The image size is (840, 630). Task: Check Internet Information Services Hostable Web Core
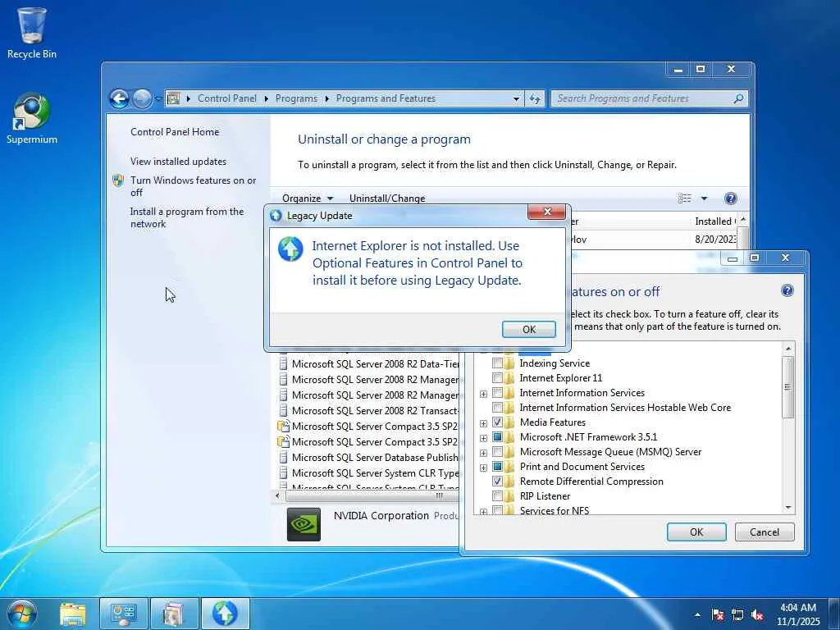click(497, 407)
